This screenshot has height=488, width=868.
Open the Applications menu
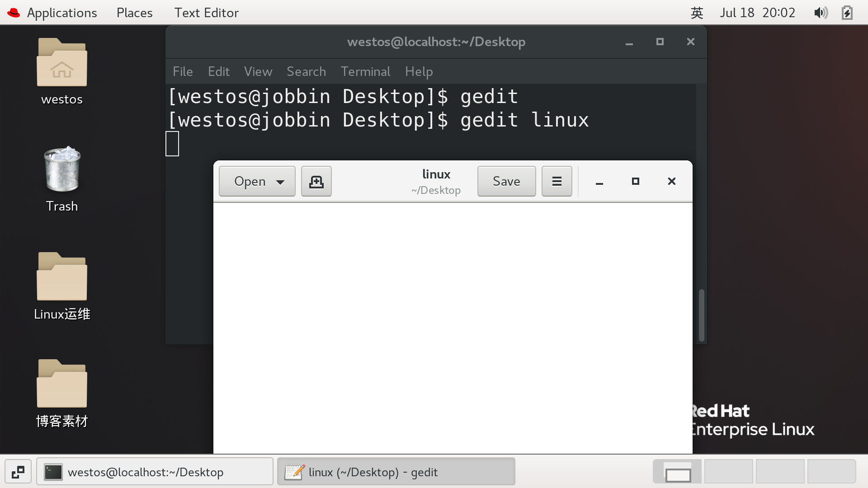[x=62, y=13]
